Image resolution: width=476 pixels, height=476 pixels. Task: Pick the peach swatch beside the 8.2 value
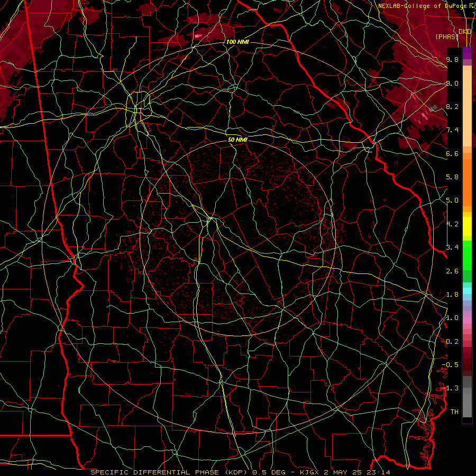467,108
